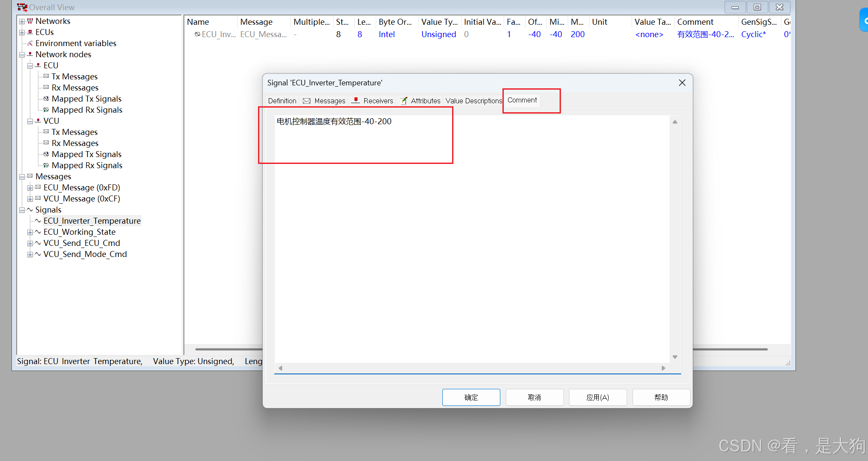Click the Environment variables icon
This screenshot has width=868, height=461.
(30, 43)
